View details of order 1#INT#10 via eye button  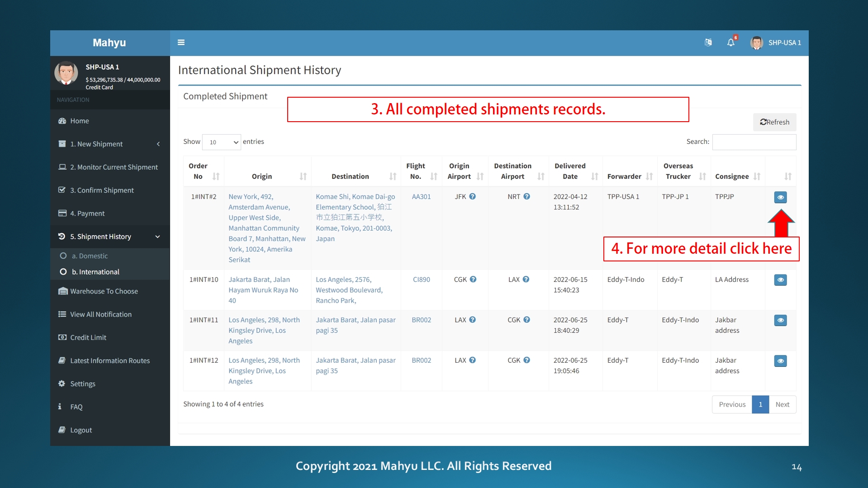click(x=780, y=280)
